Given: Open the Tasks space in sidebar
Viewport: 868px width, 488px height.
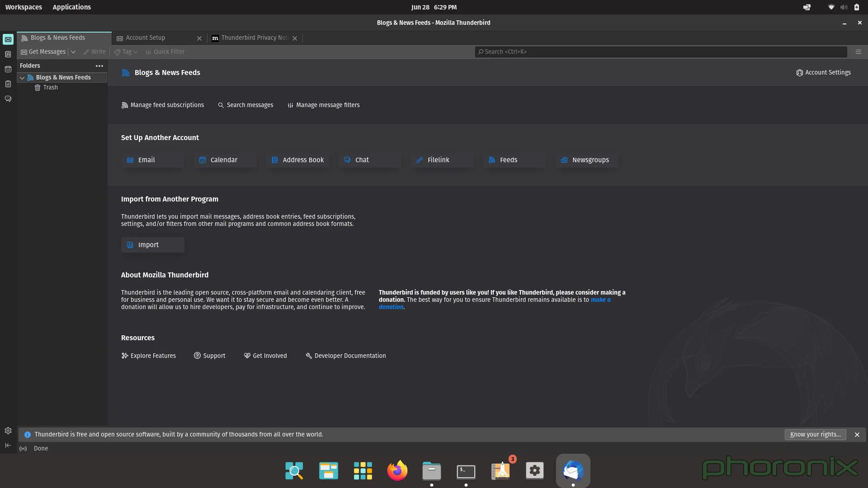Looking at the screenshot, I should click(x=8, y=84).
